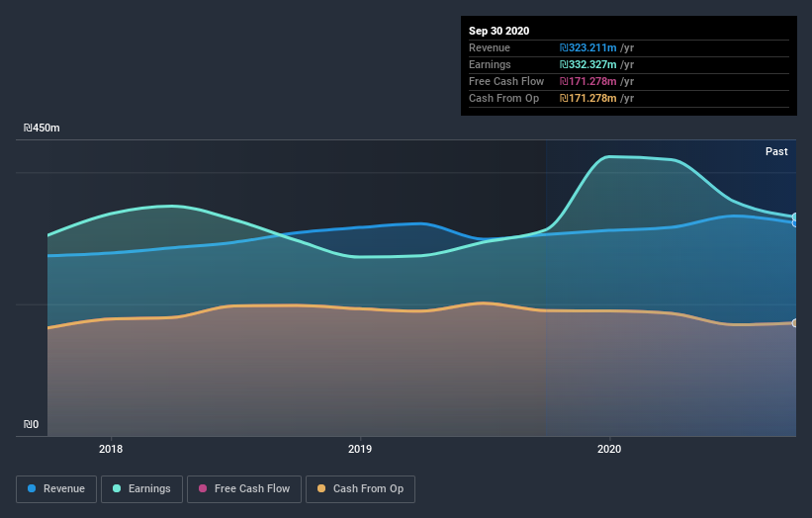Click the Earnings label in the tooltip
This screenshot has height=518, width=812.
[x=490, y=64]
